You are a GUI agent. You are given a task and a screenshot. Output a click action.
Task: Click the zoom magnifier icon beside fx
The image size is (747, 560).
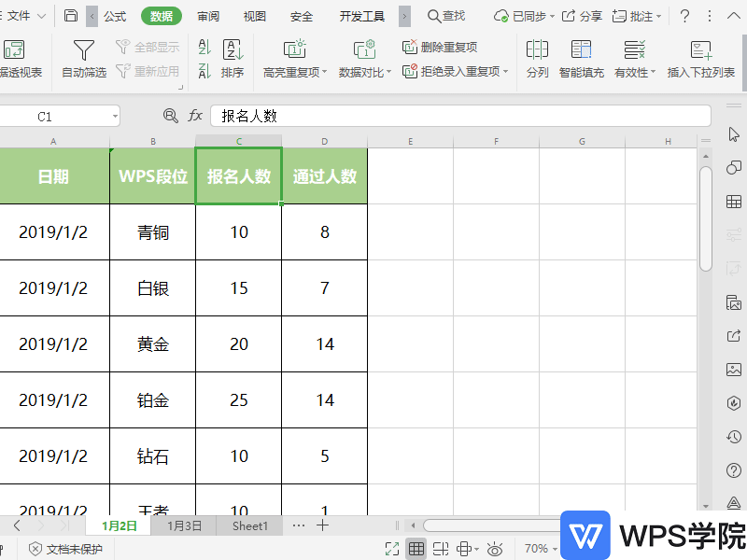tap(170, 116)
